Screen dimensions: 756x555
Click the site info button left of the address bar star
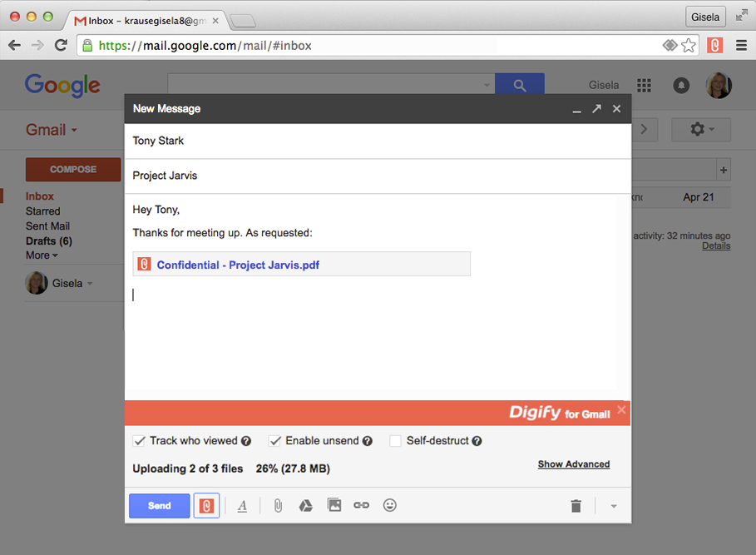point(670,45)
